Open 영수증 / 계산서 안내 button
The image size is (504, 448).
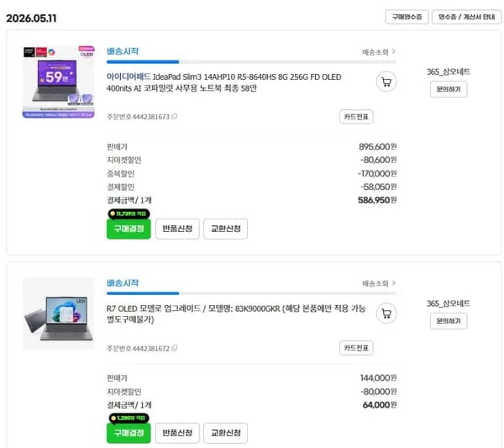466,17
